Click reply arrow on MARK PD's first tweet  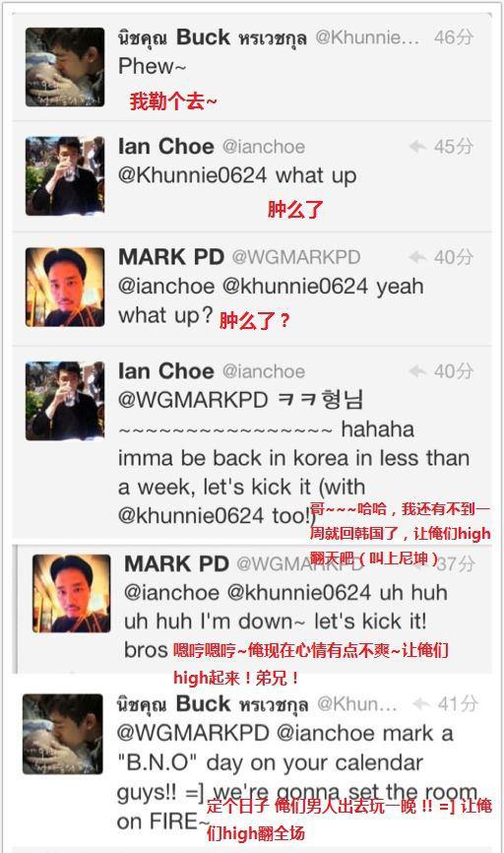tap(417, 257)
